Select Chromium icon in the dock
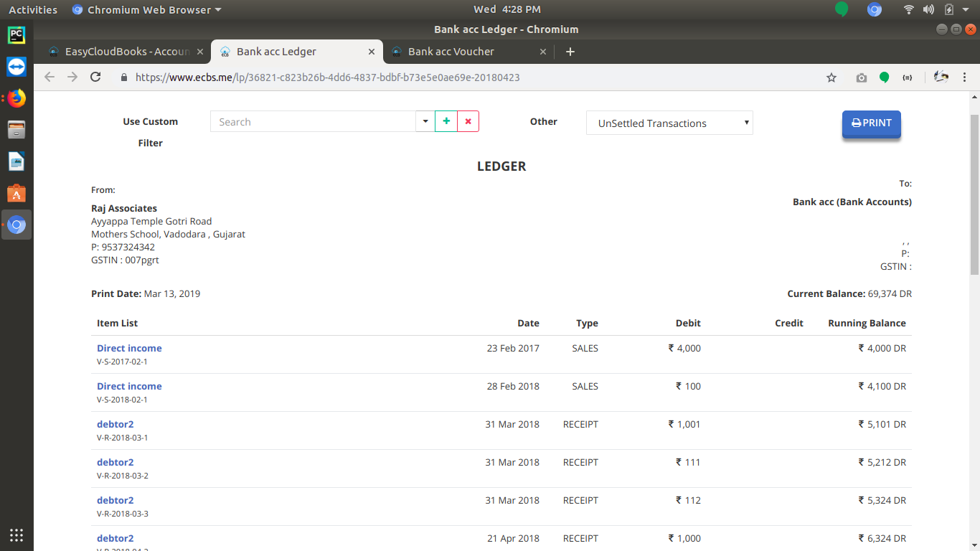The width and height of the screenshot is (980, 551). tap(17, 225)
